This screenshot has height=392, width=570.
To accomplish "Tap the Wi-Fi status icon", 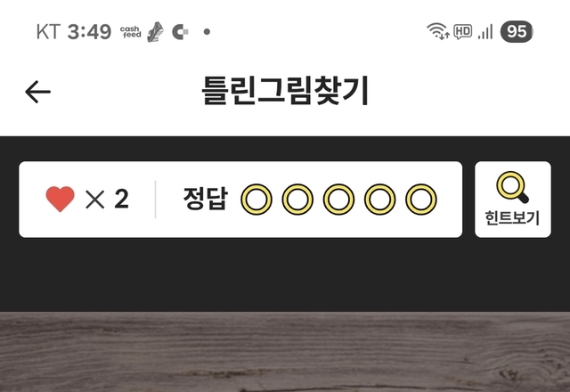I will [x=438, y=31].
